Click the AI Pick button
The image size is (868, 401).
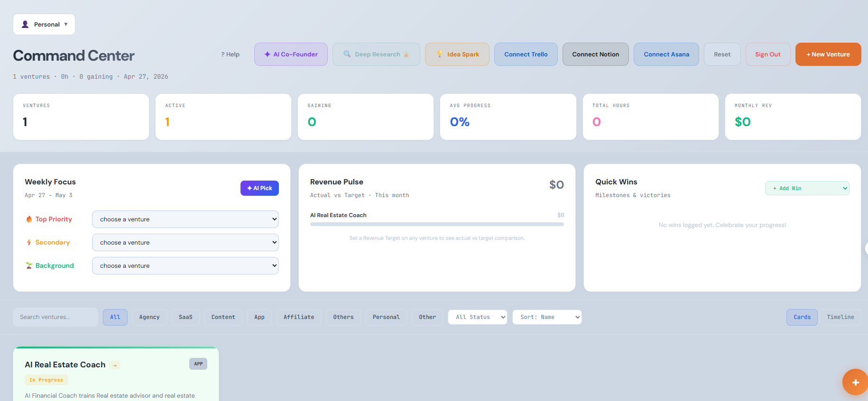(x=259, y=188)
